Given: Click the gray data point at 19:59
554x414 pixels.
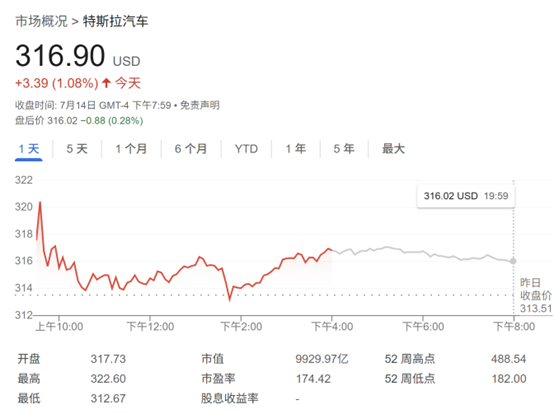Looking at the screenshot, I should coord(513,261).
